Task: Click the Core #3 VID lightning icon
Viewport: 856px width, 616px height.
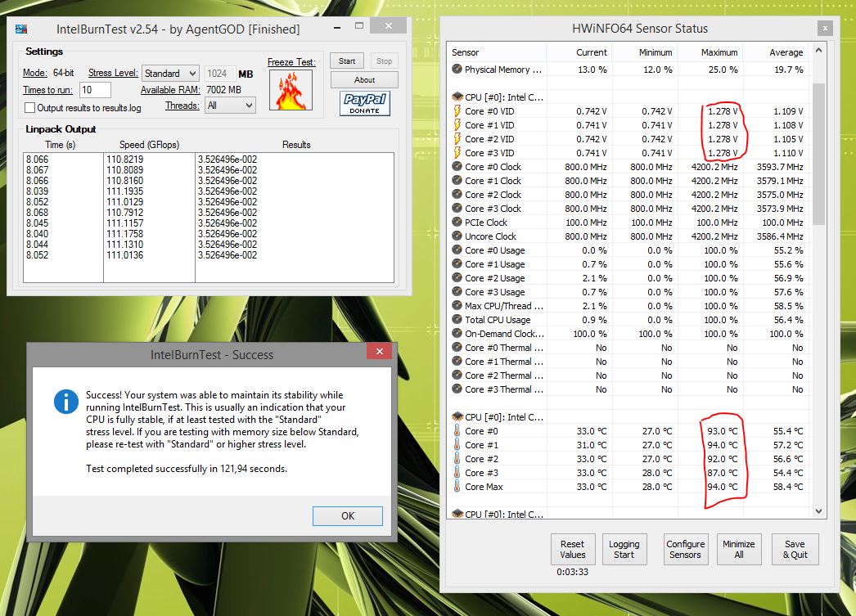Action: click(x=457, y=153)
